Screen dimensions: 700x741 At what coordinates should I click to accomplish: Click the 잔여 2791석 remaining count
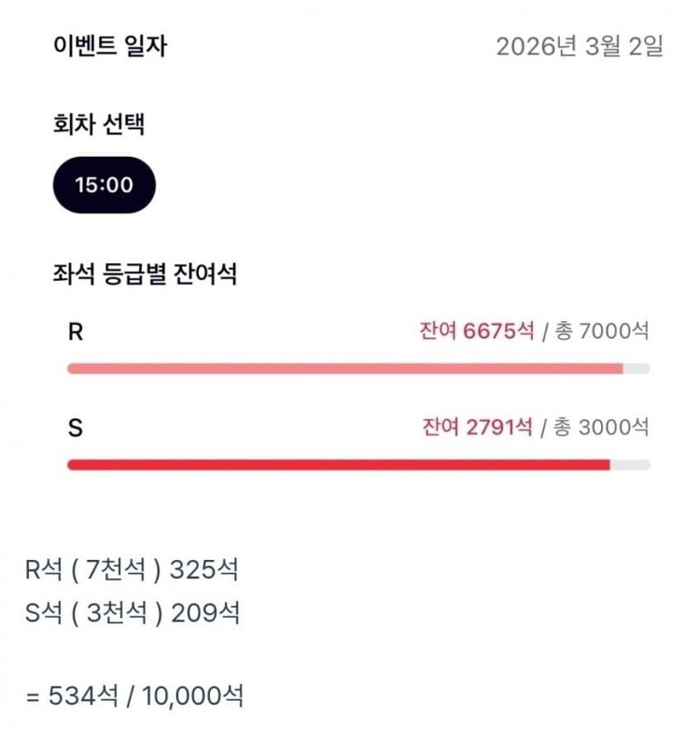(x=477, y=427)
